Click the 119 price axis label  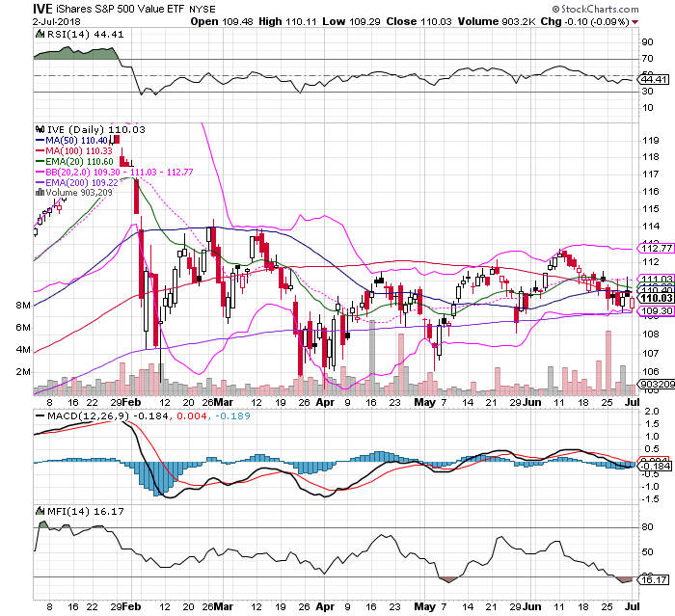(651, 140)
